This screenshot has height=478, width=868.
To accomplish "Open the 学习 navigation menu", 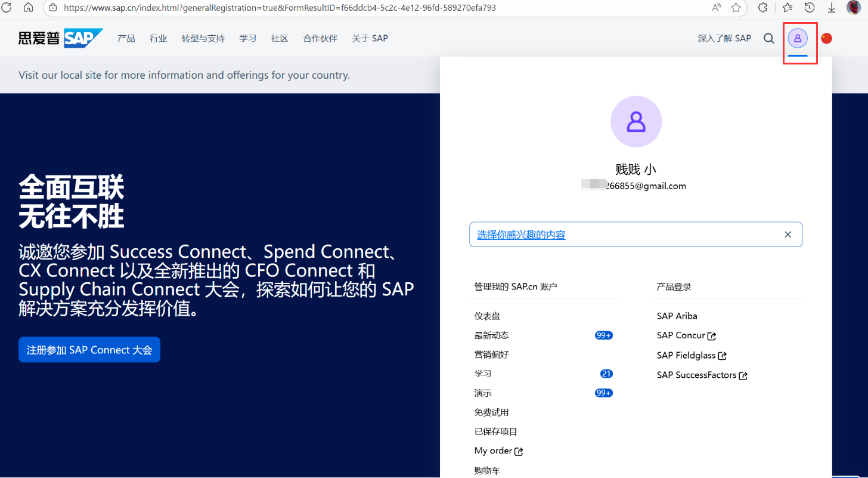I will click(x=248, y=38).
